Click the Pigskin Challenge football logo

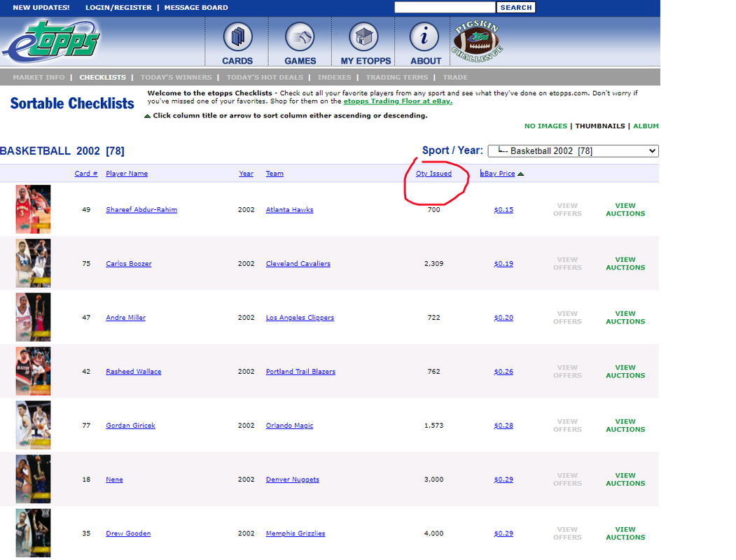coord(478,41)
